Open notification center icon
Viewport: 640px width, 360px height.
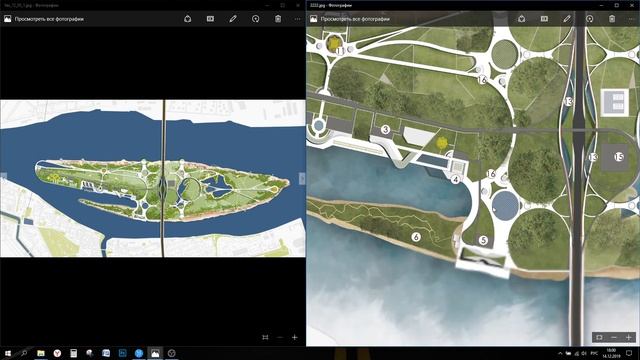point(629,353)
